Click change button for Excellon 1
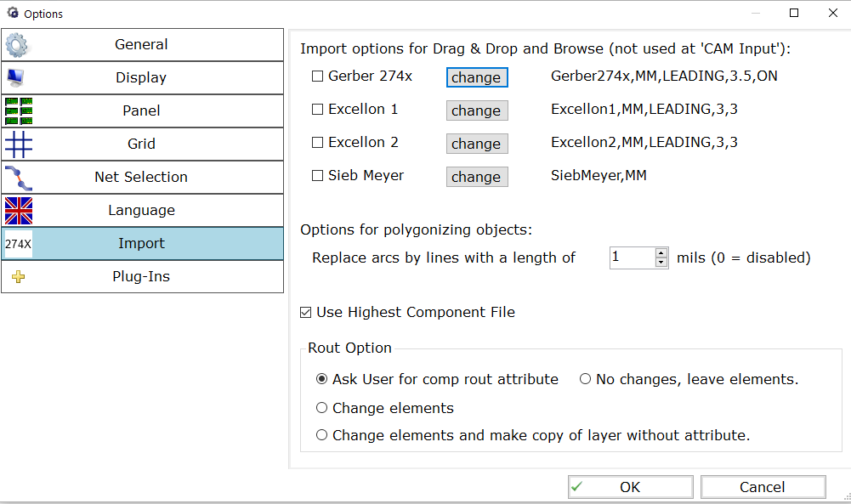Screen dimensions: 851x504 (477, 110)
